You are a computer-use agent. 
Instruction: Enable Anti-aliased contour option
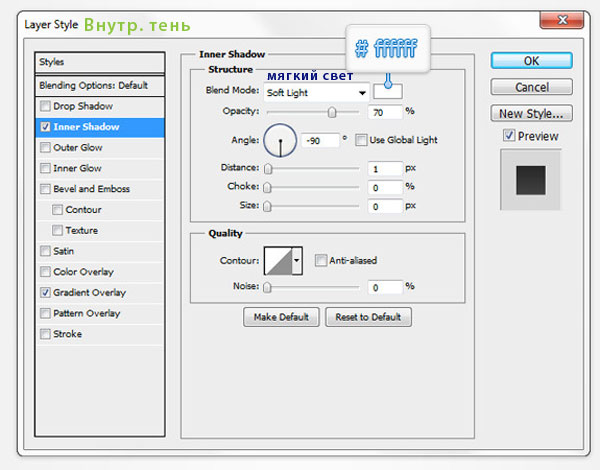[x=320, y=261]
